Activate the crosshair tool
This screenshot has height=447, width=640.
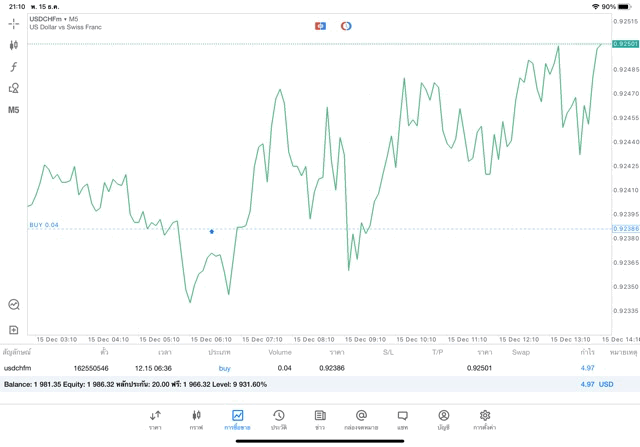click(14, 23)
